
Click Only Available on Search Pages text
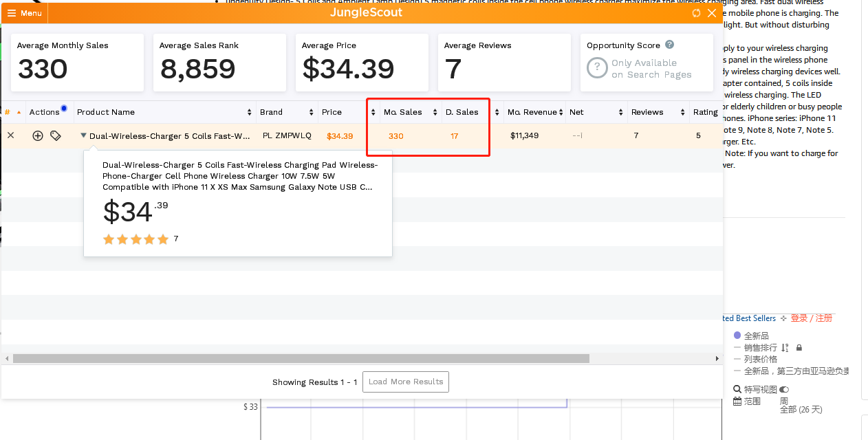(x=651, y=69)
